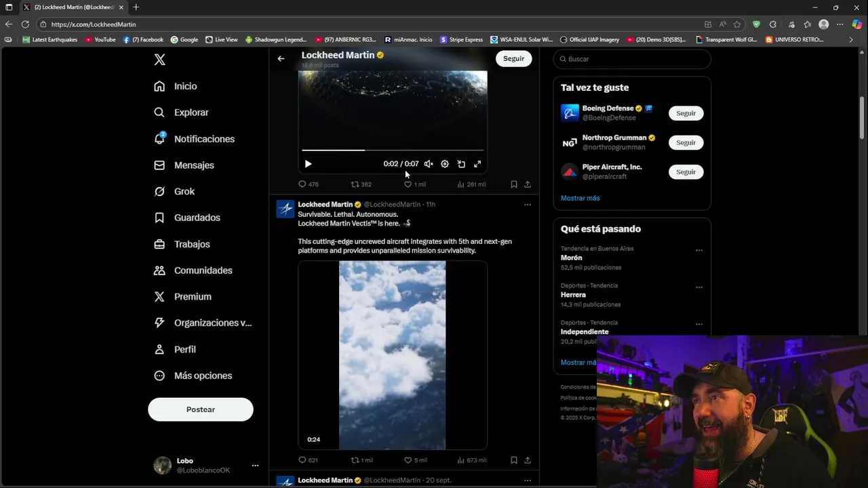Image resolution: width=868 pixels, height=488 pixels.
Task: Open video settings gear icon
Action: point(445,164)
